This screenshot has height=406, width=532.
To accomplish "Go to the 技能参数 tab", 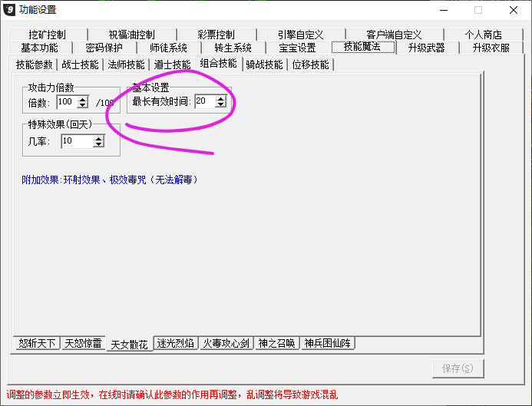I will pos(35,65).
